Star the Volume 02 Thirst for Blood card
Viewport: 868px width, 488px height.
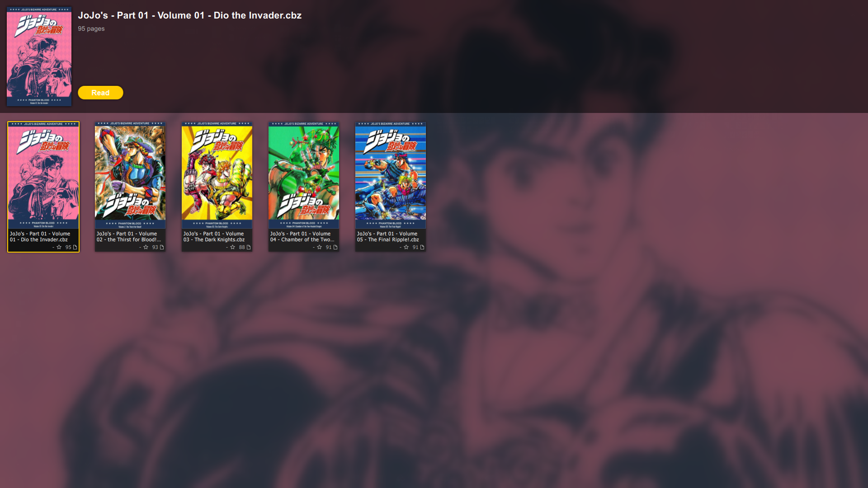click(146, 247)
